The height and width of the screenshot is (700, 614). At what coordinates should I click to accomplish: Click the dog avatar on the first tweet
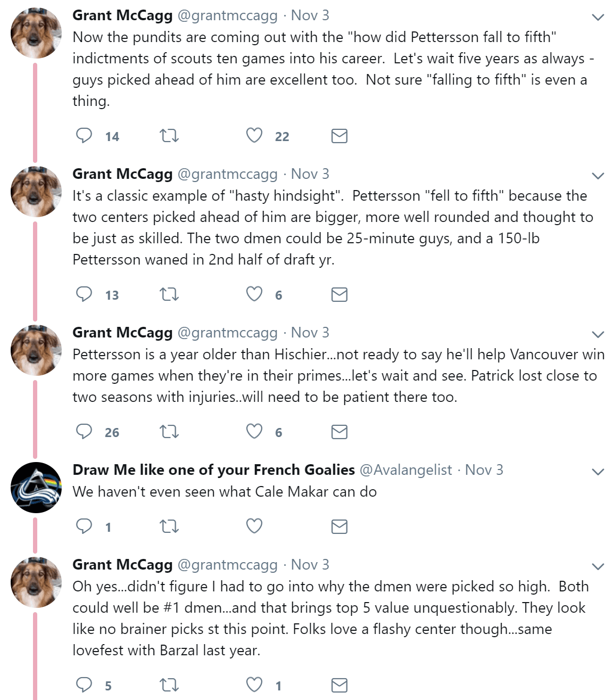point(36,34)
